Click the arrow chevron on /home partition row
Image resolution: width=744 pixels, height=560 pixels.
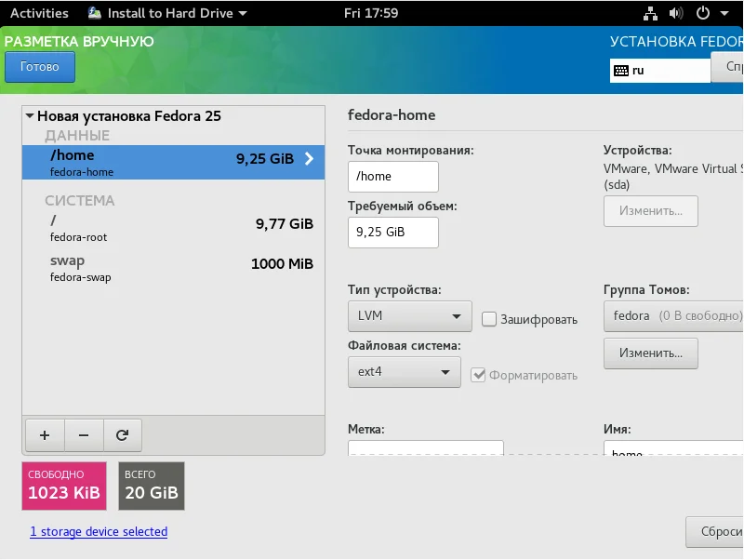click(x=309, y=159)
